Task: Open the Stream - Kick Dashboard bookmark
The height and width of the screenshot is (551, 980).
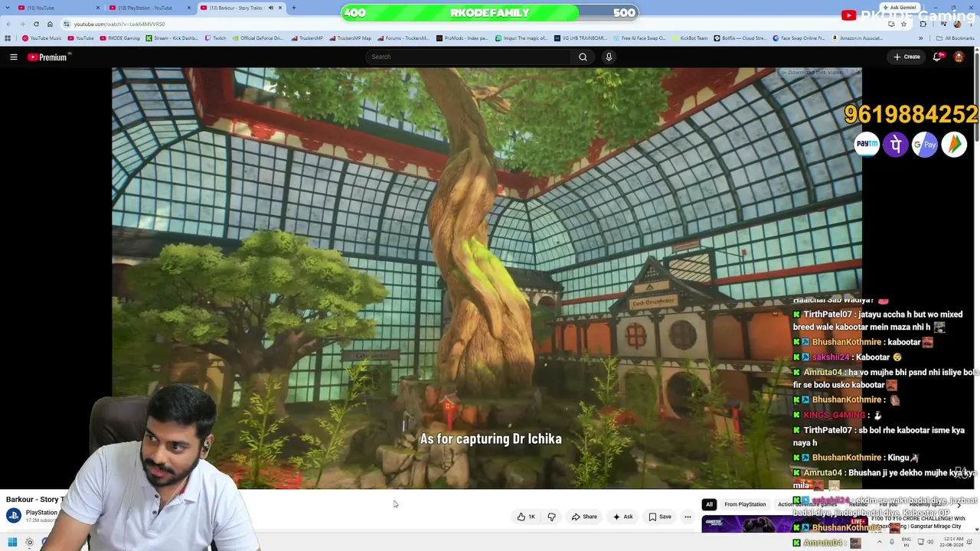Action: point(172,38)
